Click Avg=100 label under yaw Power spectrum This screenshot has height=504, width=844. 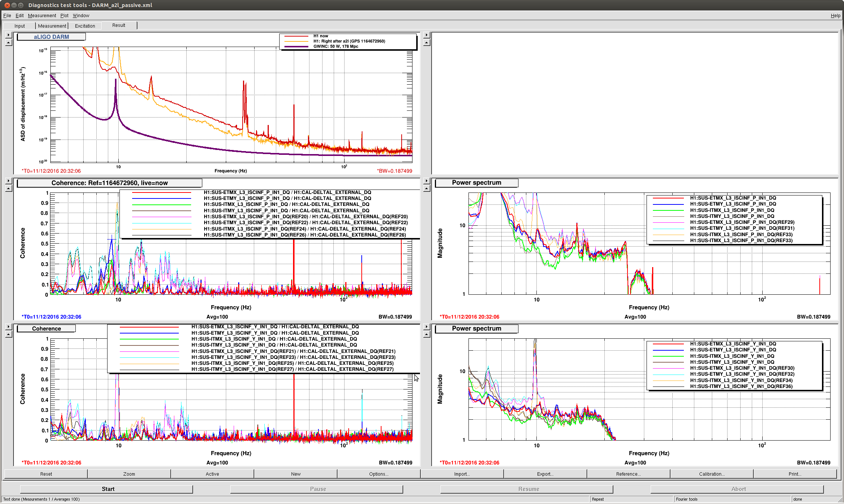[635, 463]
